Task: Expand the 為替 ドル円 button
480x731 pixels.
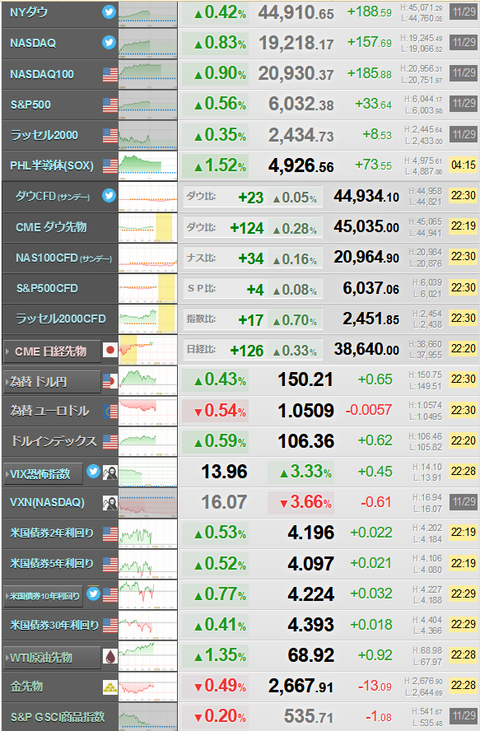Action: [52, 381]
